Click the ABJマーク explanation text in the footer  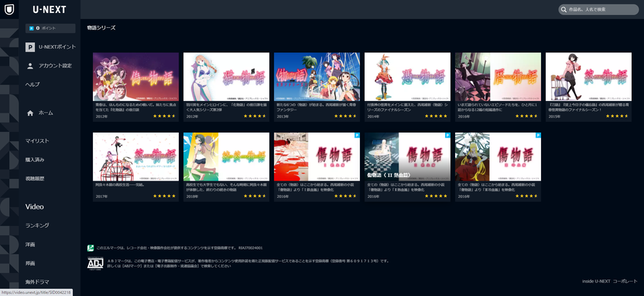point(248,264)
